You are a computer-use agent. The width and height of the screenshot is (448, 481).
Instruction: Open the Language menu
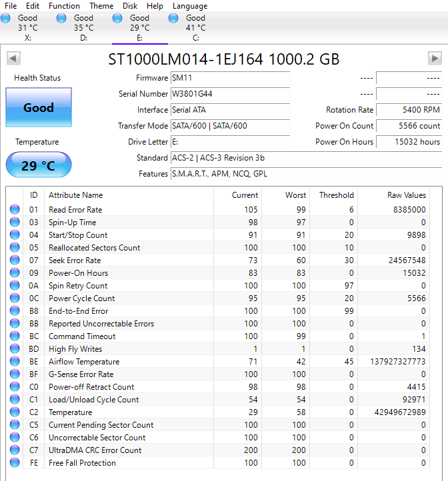(x=190, y=6)
